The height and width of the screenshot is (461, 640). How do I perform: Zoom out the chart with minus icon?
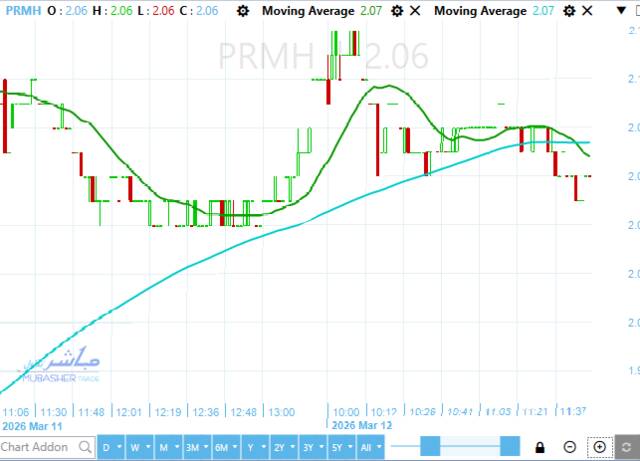(x=570, y=447)
